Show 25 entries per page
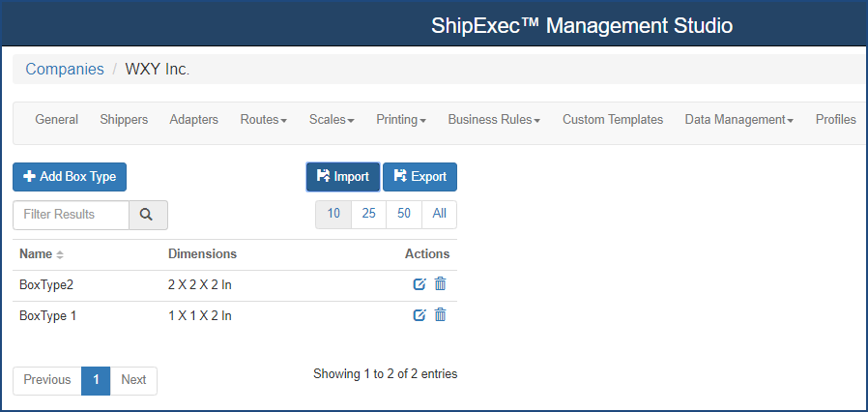 point(368,215)
